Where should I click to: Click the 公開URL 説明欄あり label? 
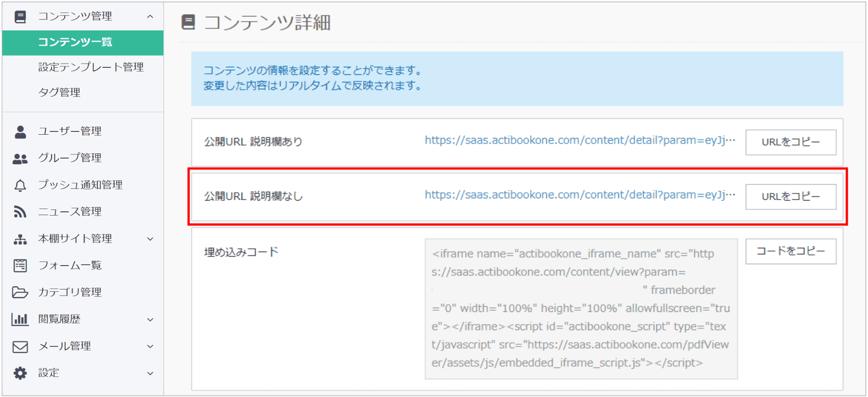253,142
